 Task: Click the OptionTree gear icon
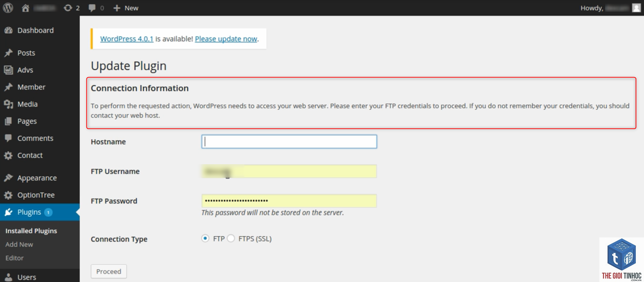point(9,195)
